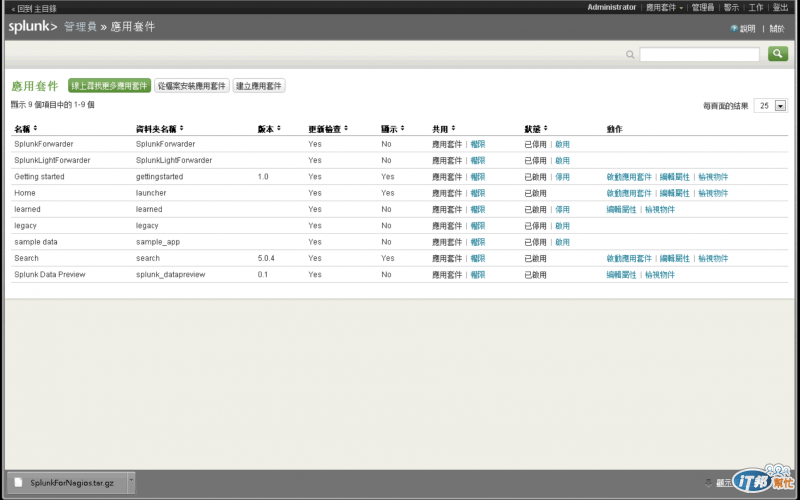Go back via 回到主目錄 link
Viewport: 800px width, 500px height.
tap(34, 9)
